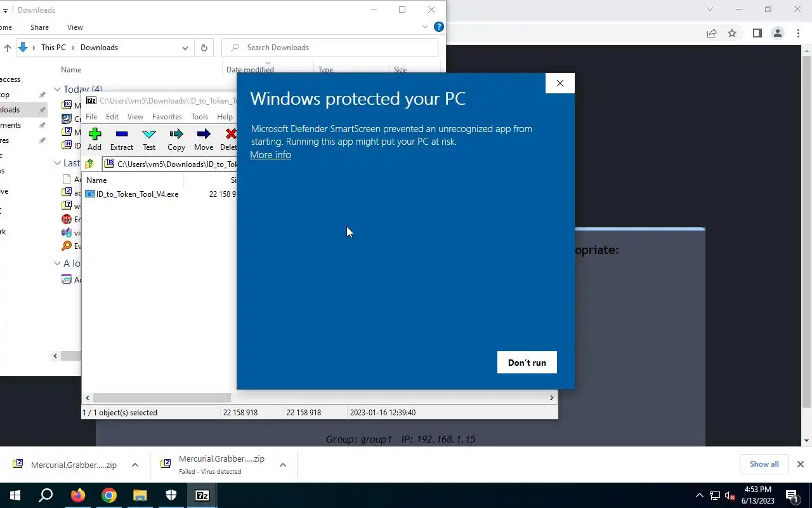Open first Mercurial.Grabber download options
Image resolution: width=812 pixels, height=508 pixels.
[135, 465]
